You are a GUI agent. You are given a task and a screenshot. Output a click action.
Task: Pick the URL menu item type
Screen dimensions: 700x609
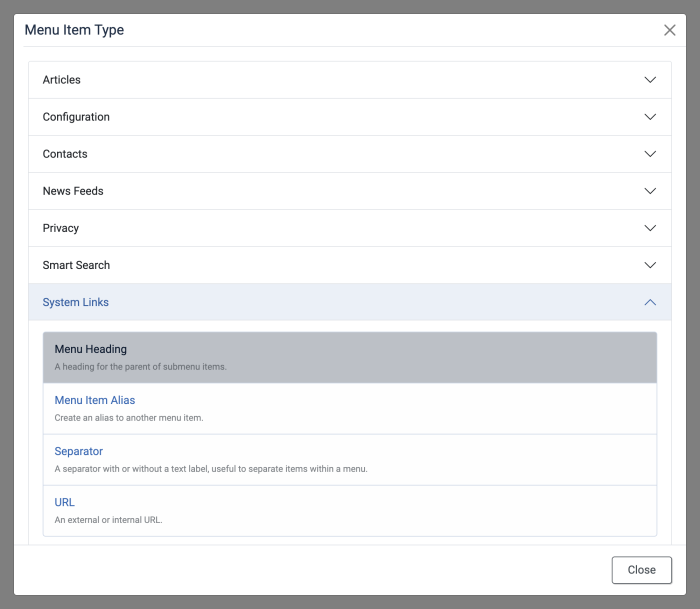[65, 503]
